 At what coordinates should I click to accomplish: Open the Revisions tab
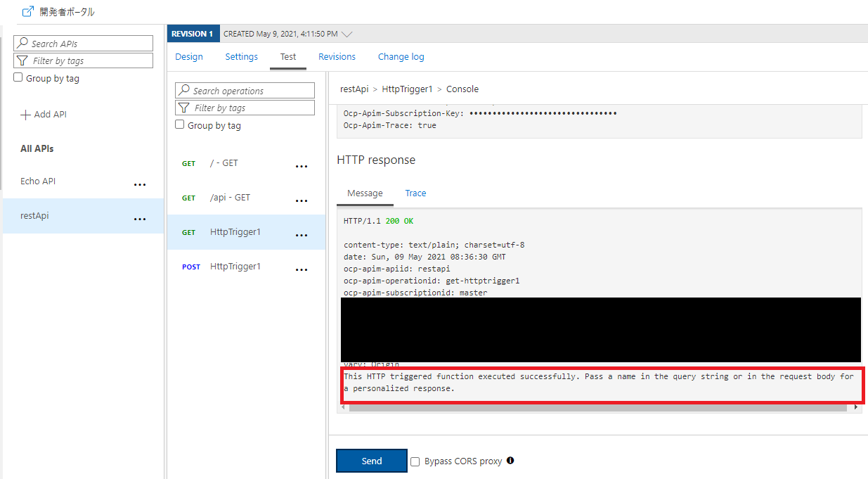(337, 57)
